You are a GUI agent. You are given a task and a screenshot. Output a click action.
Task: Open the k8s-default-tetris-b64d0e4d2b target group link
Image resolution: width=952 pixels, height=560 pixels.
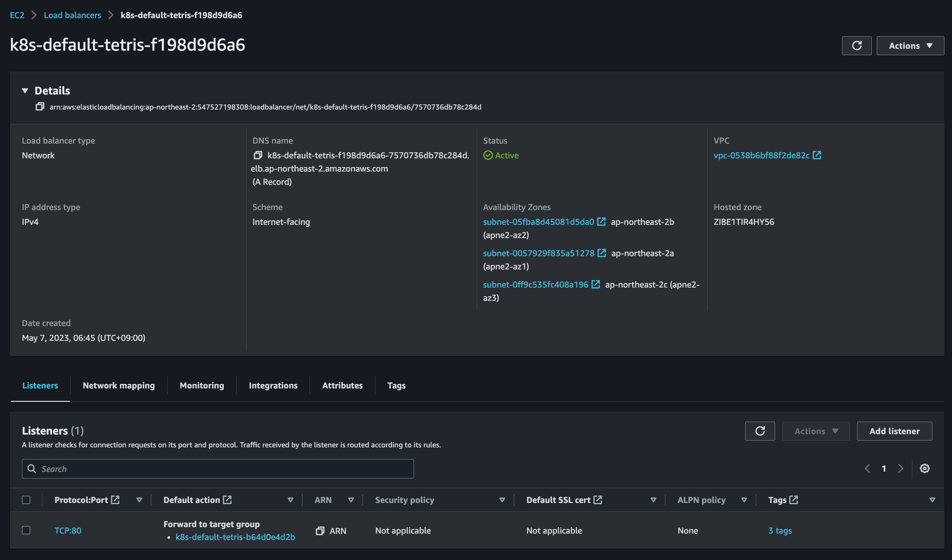235,537
